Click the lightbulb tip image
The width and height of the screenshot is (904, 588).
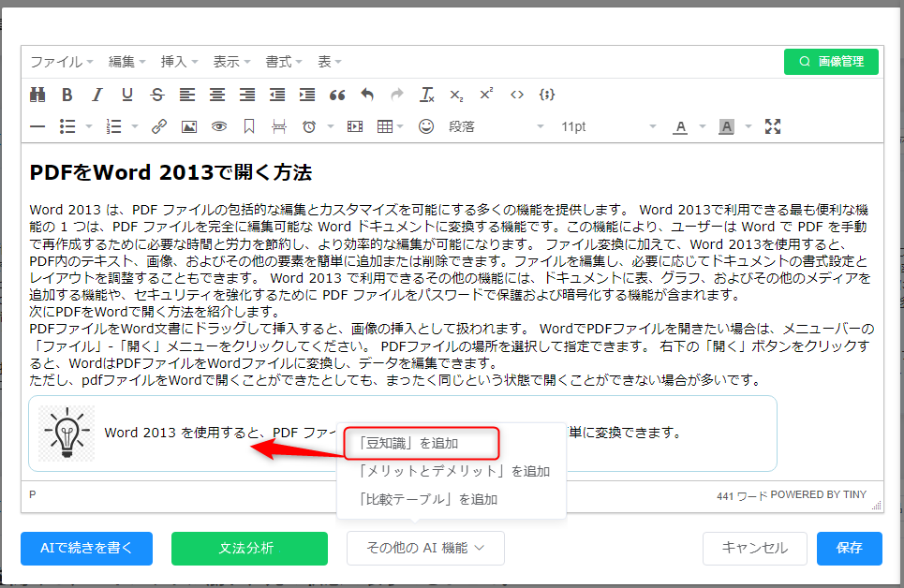coord(67,433)
